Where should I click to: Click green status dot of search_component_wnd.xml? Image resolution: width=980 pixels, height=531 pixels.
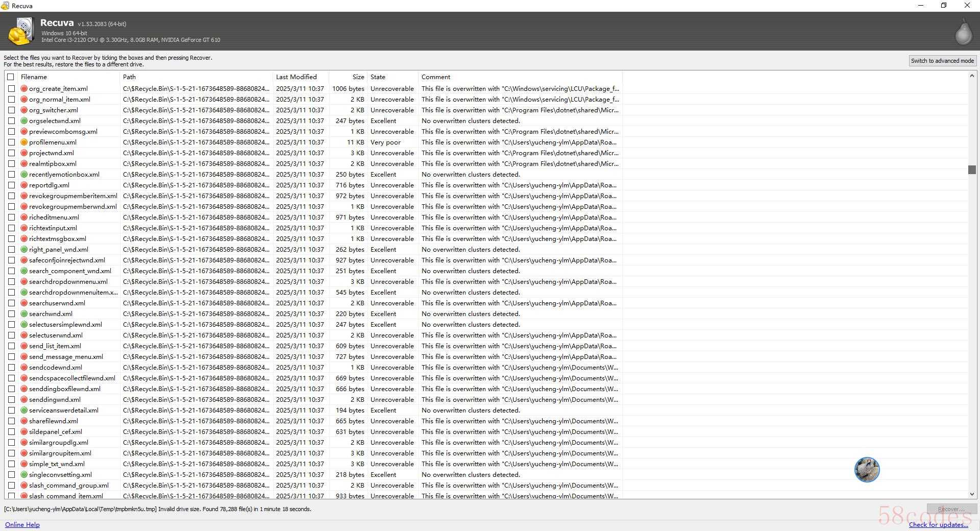(x=24, y=271)
